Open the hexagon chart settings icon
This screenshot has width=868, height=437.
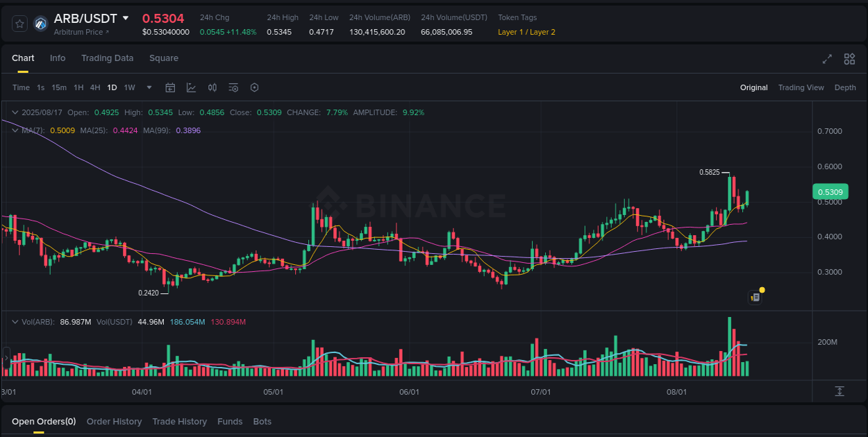point(254,87)
